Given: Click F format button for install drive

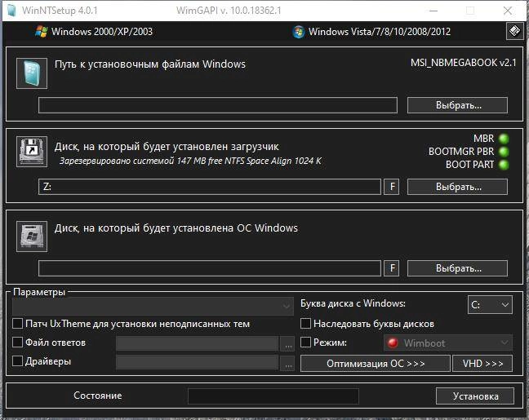Looking at the screenshot, I should pos(392,268).
